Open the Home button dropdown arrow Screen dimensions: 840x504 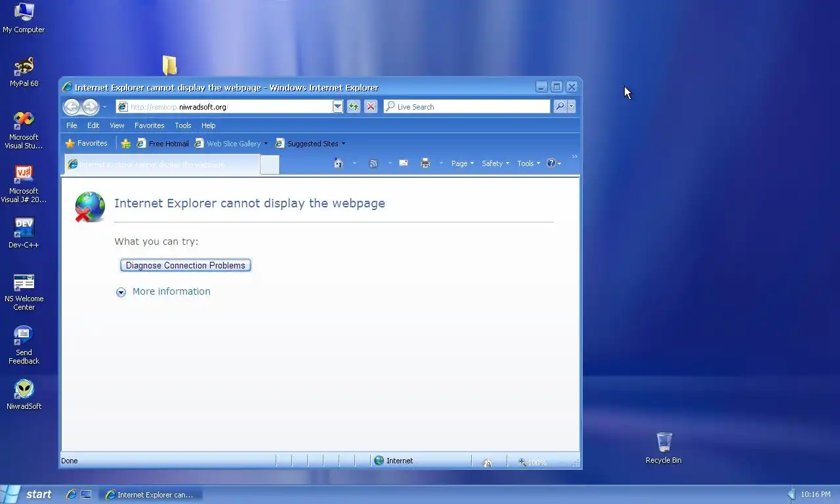[x=354, y=163]
